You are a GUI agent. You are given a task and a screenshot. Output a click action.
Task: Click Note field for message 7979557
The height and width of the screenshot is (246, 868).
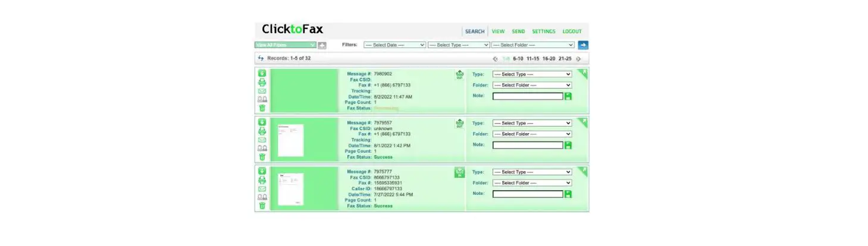[x=528, y=144]
